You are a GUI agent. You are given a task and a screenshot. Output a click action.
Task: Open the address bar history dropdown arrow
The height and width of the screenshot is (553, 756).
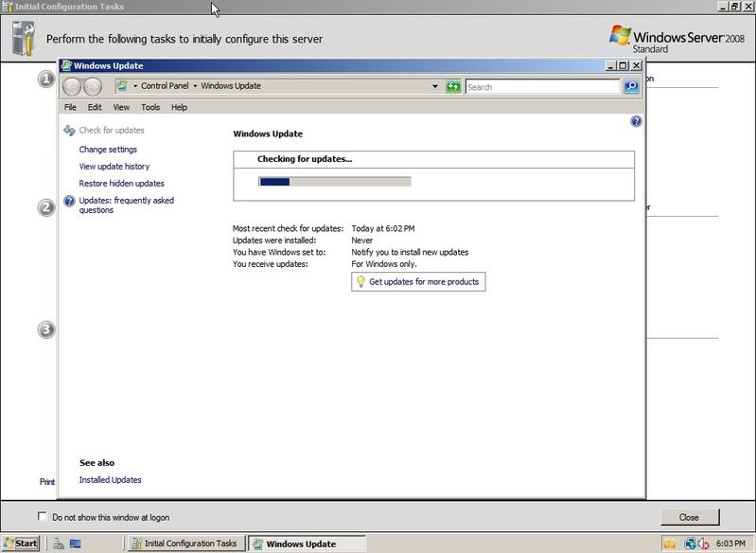(x=435, y=86)
